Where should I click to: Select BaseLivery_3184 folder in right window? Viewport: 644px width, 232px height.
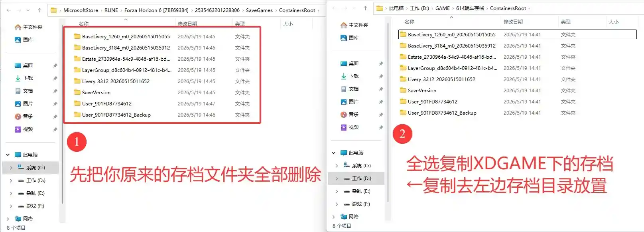pos(447,46)
